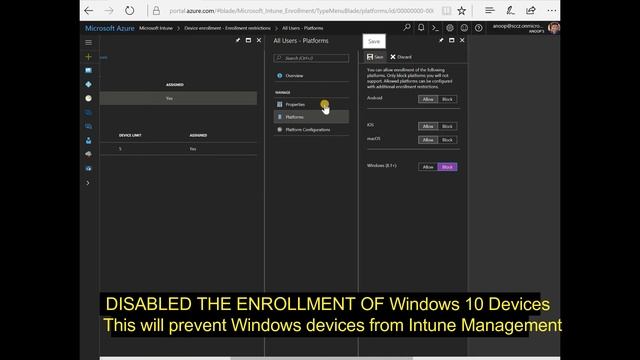Set macOS to Allow

click(428, 140)
